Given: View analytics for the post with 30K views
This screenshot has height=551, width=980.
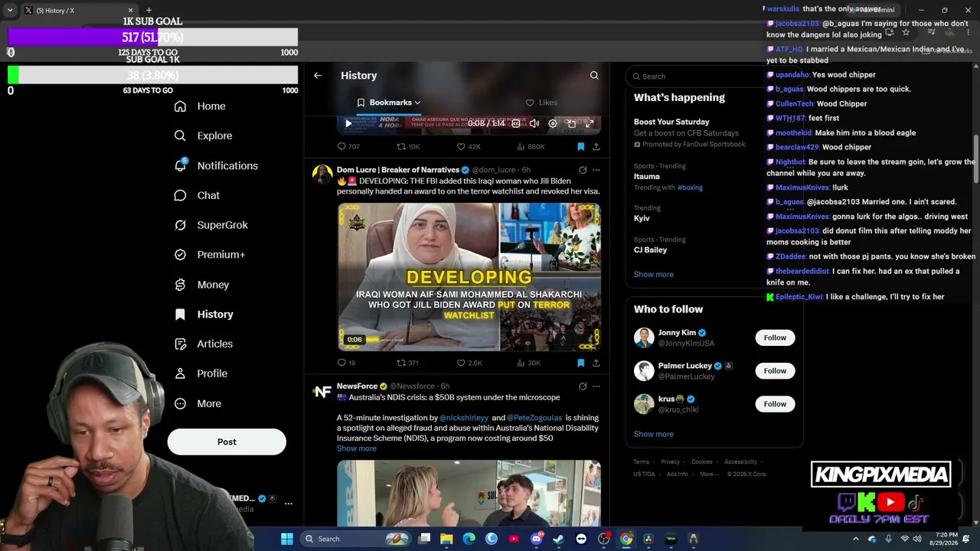Looking at the screenshot, I should click(x=529, y=363).
